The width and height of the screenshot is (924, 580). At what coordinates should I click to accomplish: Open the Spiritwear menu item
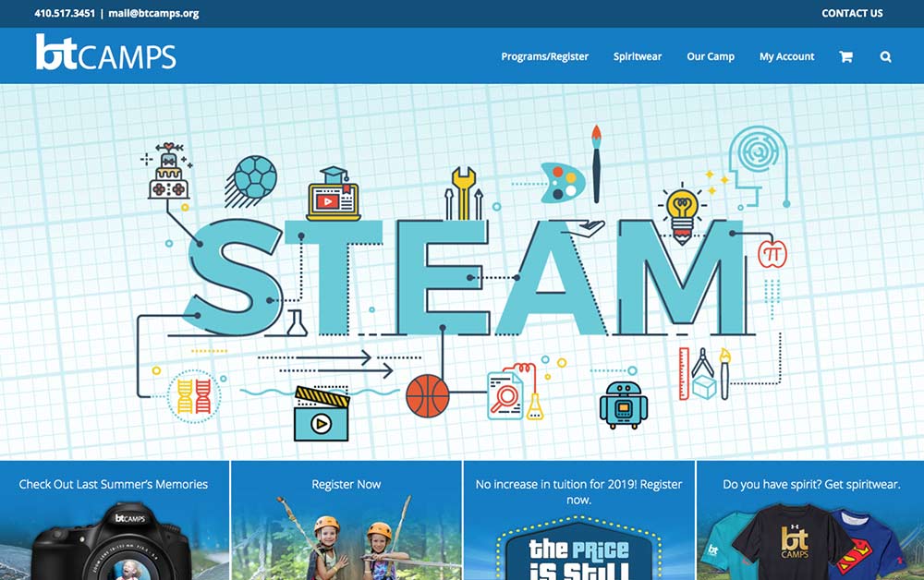[x=637, y=56]
